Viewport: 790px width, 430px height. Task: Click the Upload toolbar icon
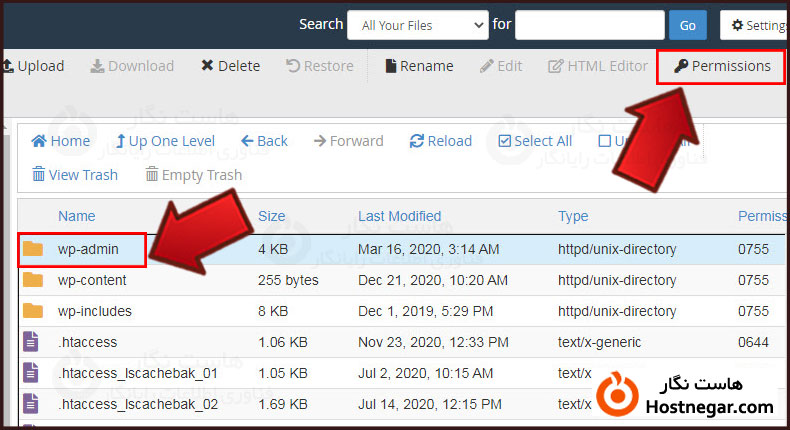point(8,66)
